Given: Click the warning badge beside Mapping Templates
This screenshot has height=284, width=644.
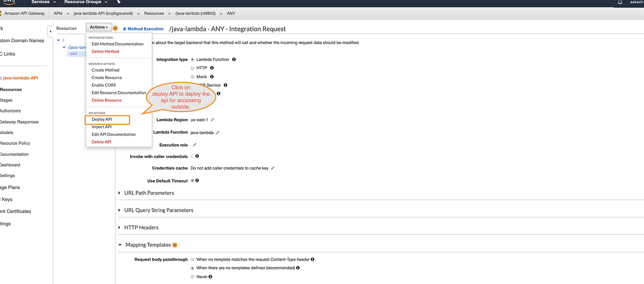Looking at the screenshot, I should [x=174, y=245].
